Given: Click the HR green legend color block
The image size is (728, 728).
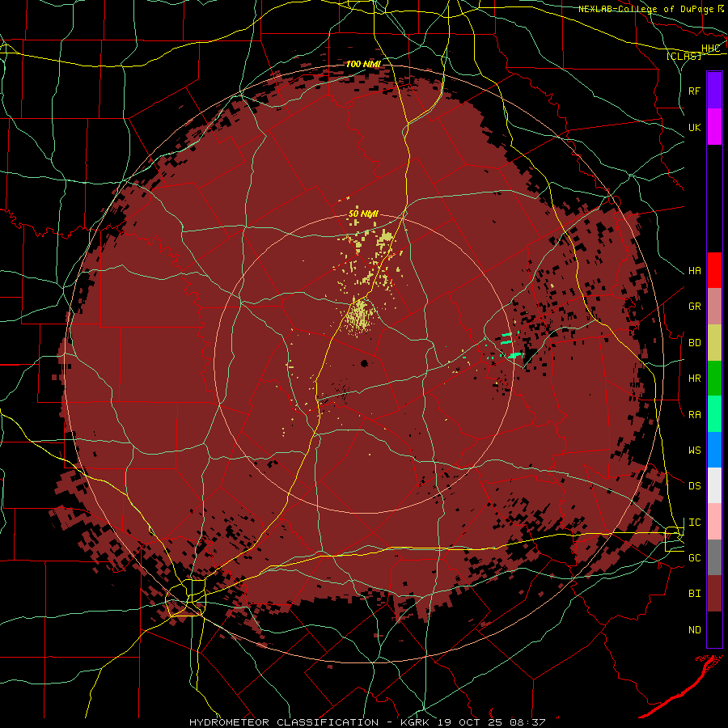Looking at the screenshot, I should click(714, 379).
